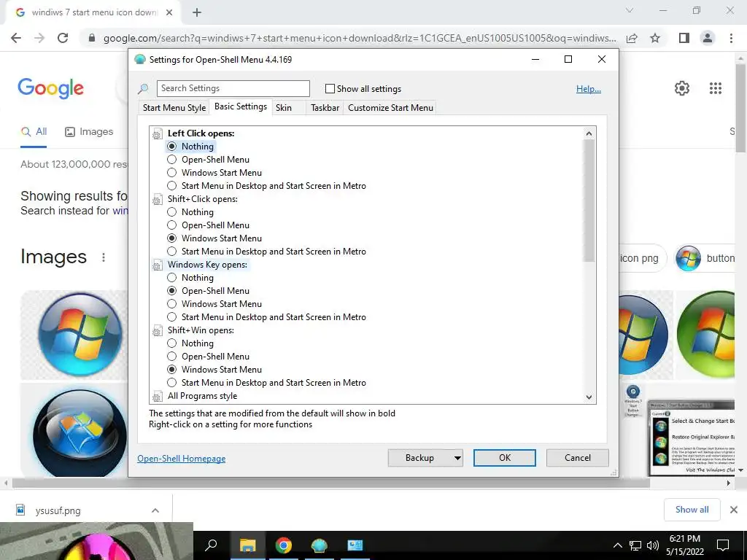The image size is (747, 560).
Task: Click the gear icon next to Shift+Click opens
Action: pyautogui.click(x=158, y=200)
